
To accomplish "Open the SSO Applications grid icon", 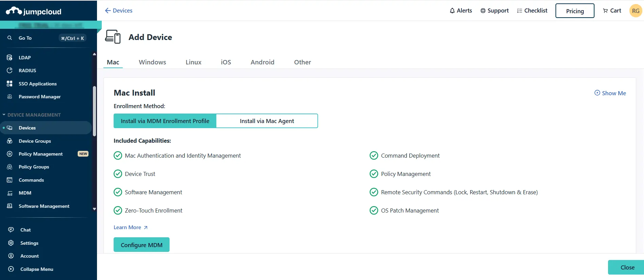I will click(9, 84).
